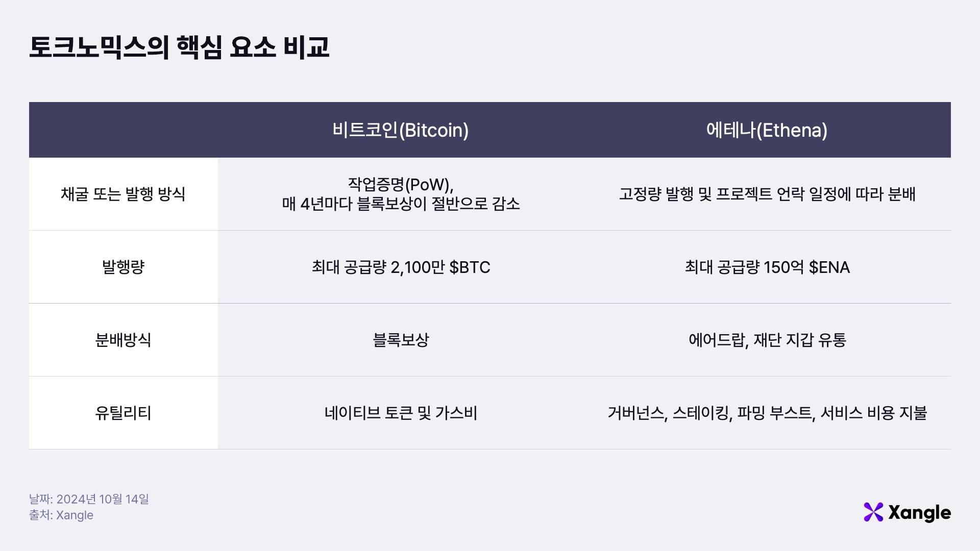
Task: Click the 에어드랍, 재단 지갑 유통 cell
Action: [x=767, y=340]
